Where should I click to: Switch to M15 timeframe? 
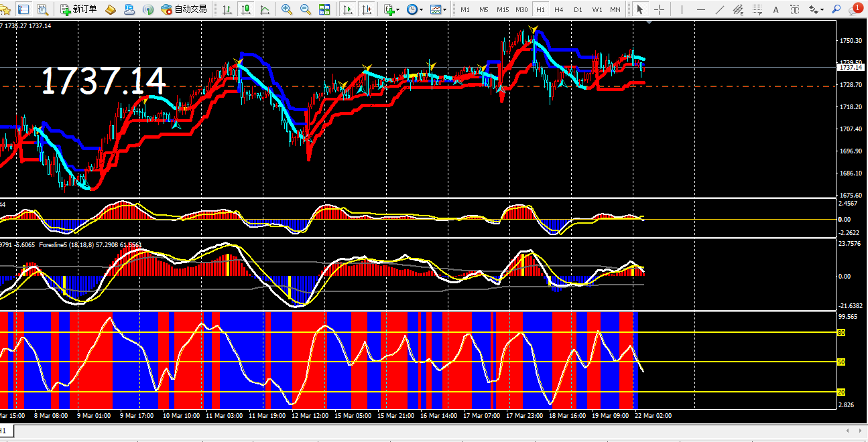coord(503,9)
